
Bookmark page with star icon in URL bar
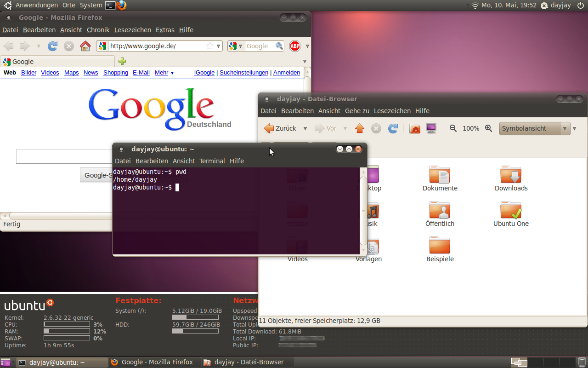(x=210, y=46)
